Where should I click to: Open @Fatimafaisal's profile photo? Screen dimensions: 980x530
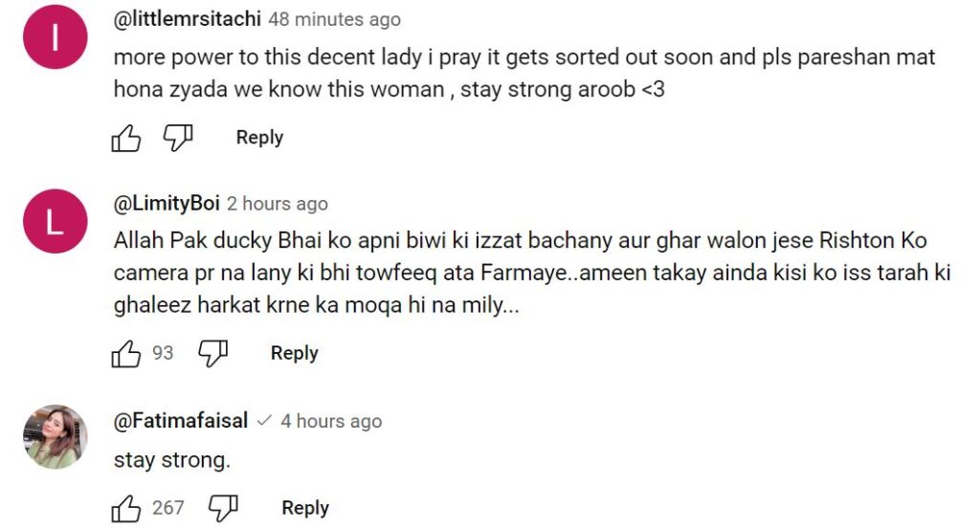55,437
